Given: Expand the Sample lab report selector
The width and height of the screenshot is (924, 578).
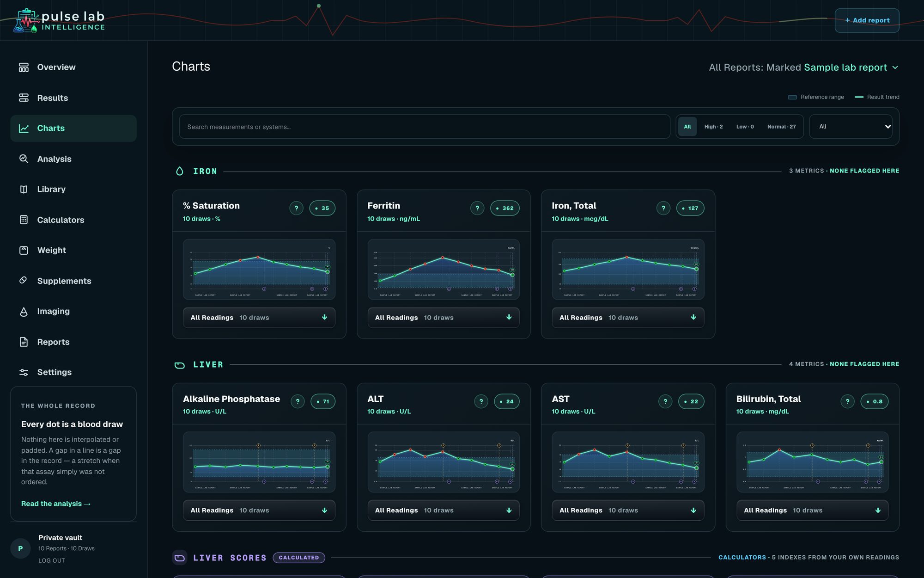Looking at the screenshot, I should click(x=851, y=68).
